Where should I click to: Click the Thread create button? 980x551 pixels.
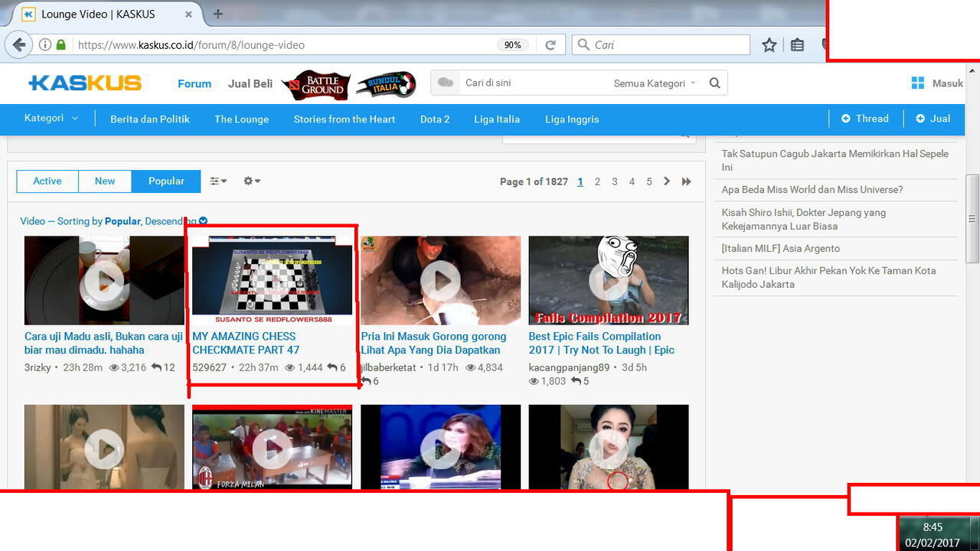pyautogui.click(x=865, y=119)
